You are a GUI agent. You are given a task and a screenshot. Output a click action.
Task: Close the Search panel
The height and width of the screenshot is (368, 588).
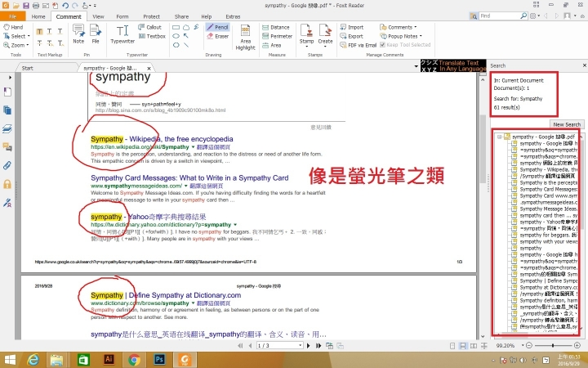[x=584, y=65]
